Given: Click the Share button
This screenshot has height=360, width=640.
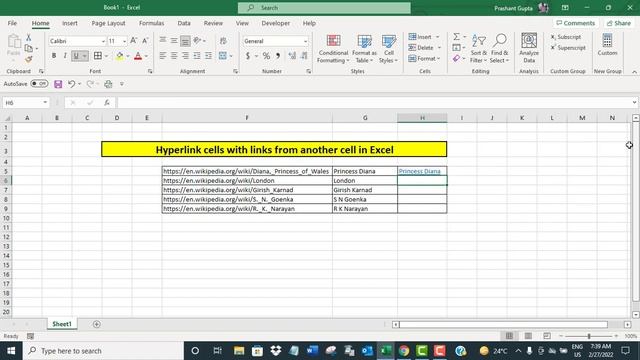Looking at the screenshot, I should (x=619, y=23).
